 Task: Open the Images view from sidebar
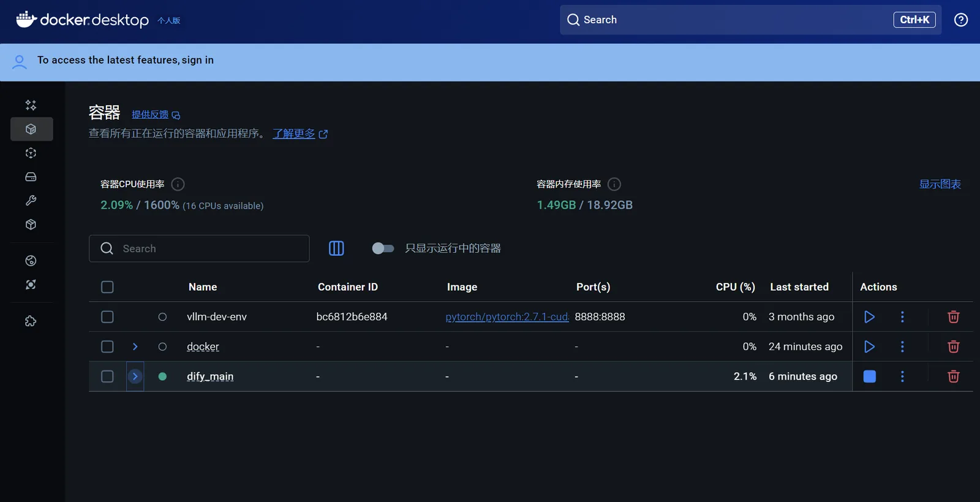[31, 153]
